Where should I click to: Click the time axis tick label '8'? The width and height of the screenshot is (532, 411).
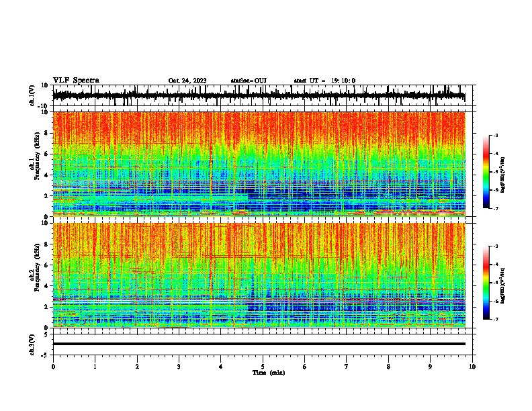(388, 367)
